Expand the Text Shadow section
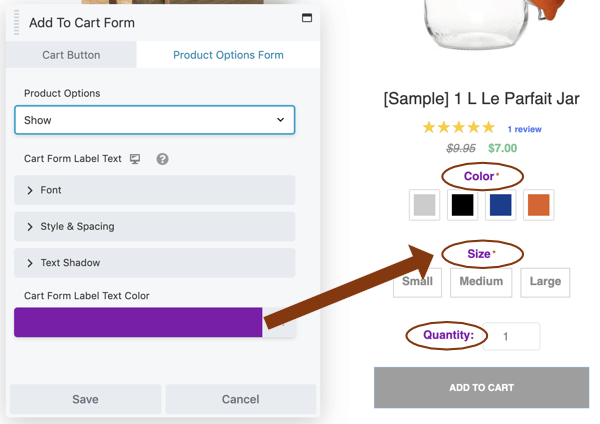600x424 pixels. (x=155, y=263)
